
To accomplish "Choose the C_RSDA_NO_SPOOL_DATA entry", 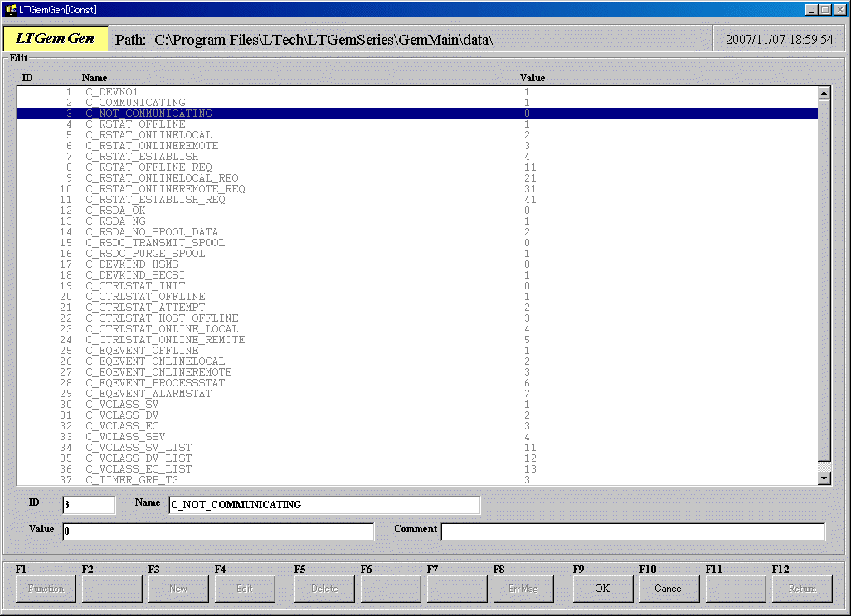I will click(x=152, y=232).
